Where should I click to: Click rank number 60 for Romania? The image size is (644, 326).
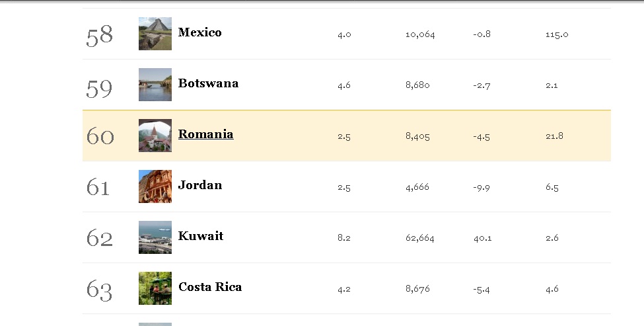click(100, 136)
